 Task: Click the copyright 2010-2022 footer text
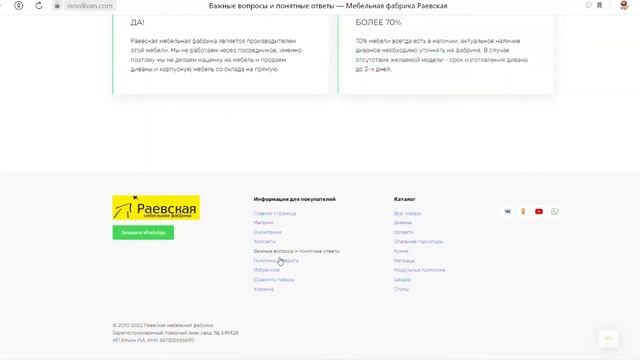click(163, 325)
